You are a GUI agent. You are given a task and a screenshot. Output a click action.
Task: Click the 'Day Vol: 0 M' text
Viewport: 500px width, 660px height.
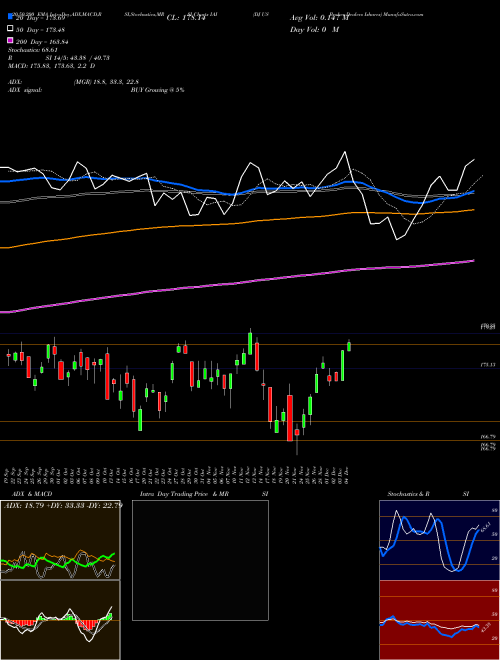click(x=314, y=30)
